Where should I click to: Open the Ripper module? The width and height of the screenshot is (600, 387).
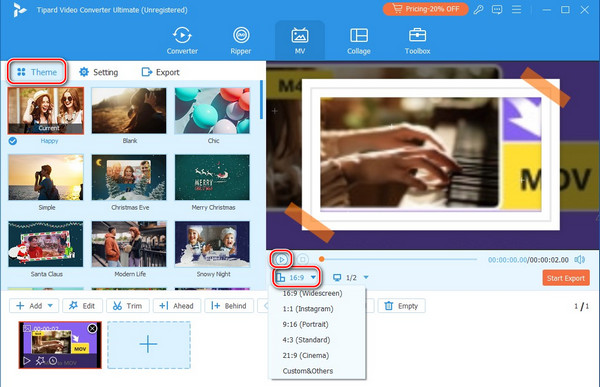click(241, 41)
